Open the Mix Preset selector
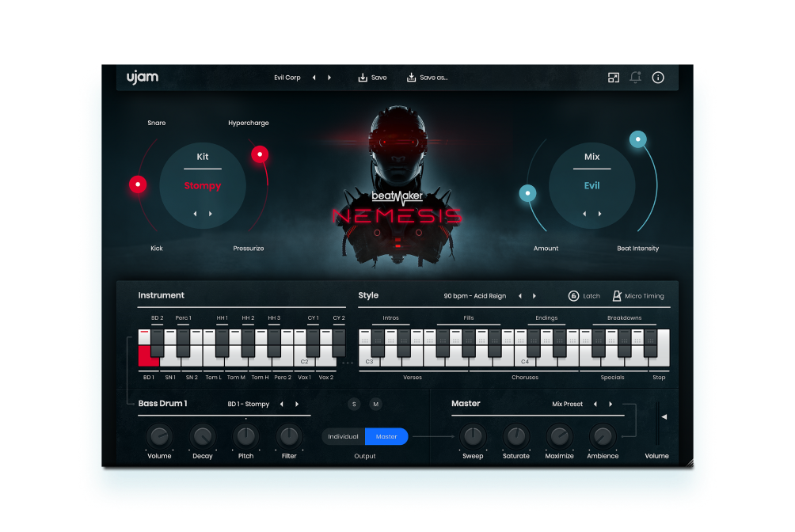Viewport: 795px width, 532px height. pos(568,405)
